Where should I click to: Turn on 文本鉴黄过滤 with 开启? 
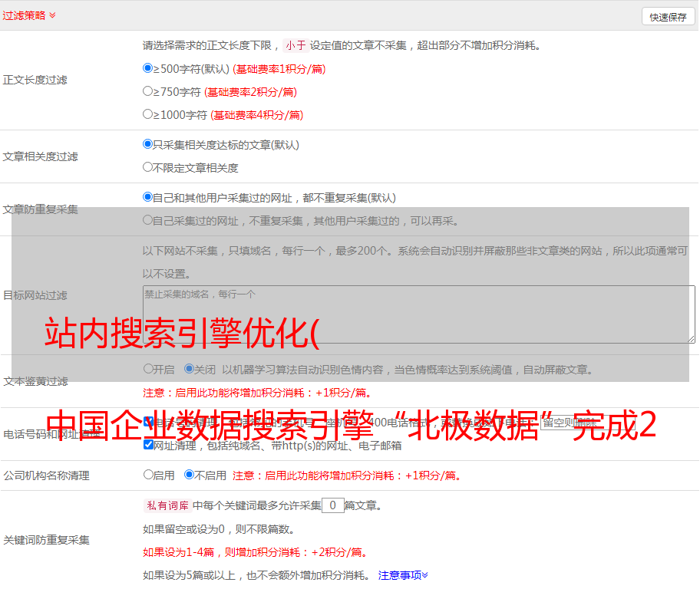pyautogui.click(x=148, y=369)
